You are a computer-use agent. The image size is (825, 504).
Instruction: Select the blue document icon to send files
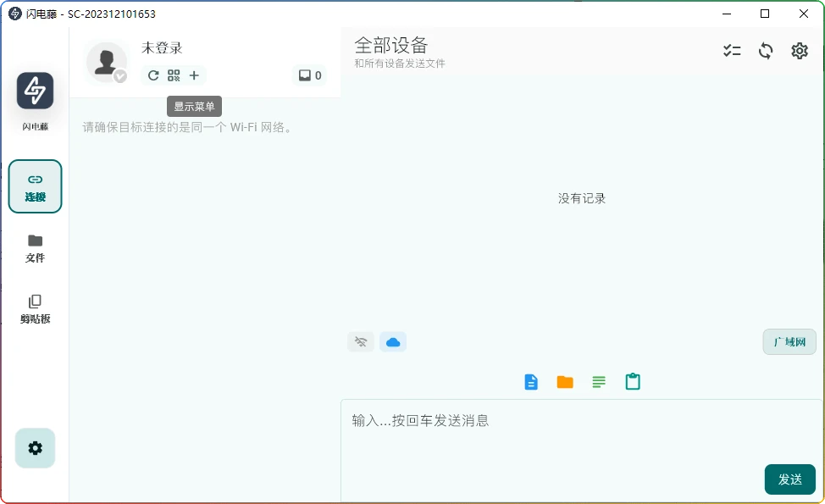click(531, 381)
